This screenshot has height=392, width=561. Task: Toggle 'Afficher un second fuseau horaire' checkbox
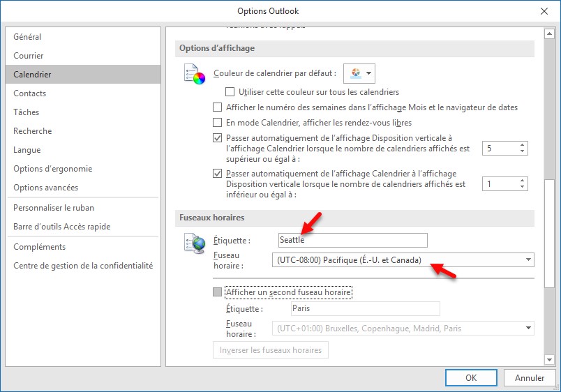pyautogui.click(x=217, y=292)
